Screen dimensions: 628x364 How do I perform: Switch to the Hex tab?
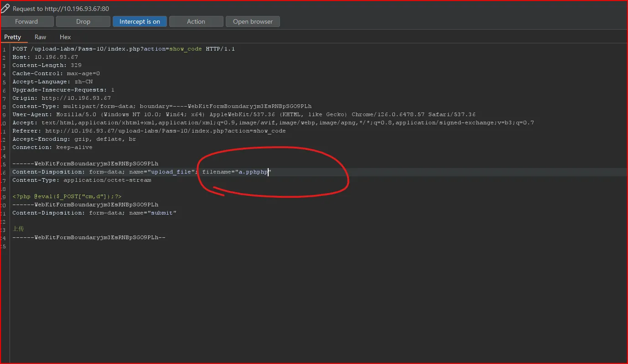65,37
